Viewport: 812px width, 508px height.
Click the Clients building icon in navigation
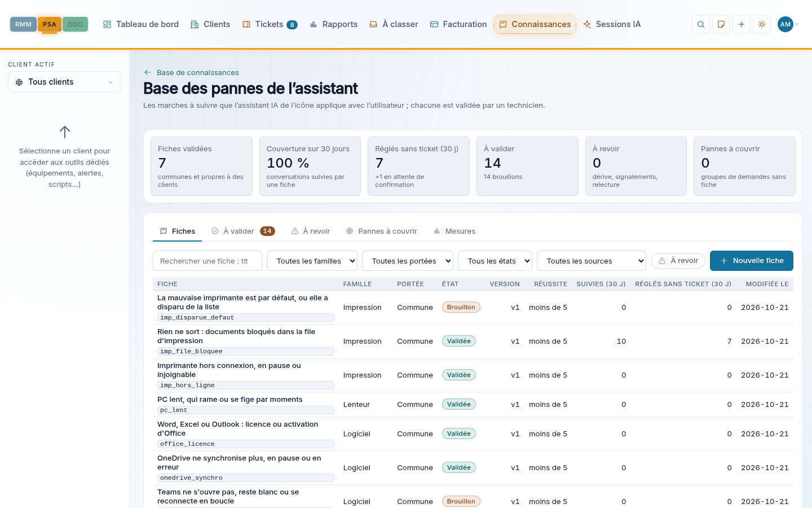coord(195,24)
